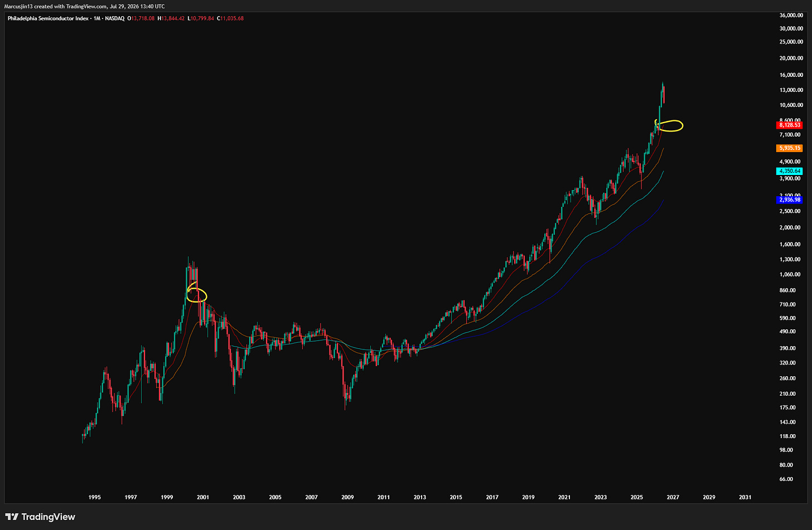
Task: Click the 2011 label on the time axis
Action: (384, 497)
